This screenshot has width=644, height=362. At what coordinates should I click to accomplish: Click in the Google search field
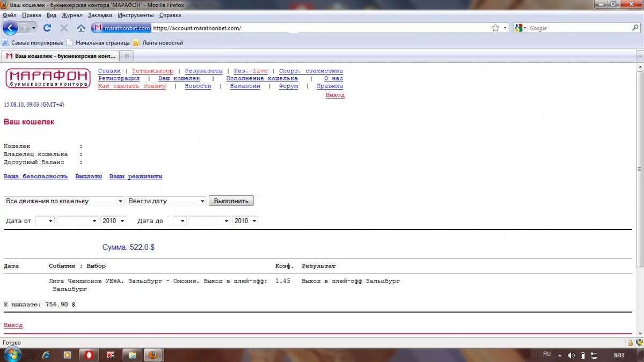click(x=579, y=28)
